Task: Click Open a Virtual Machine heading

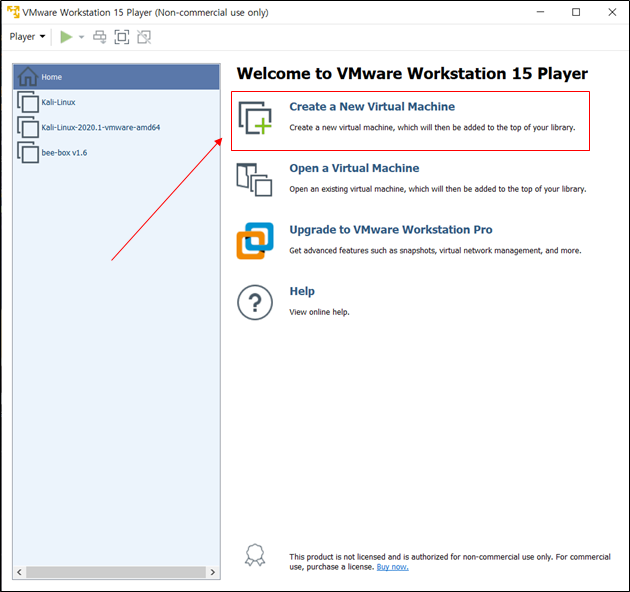Action: coord(354,168)
